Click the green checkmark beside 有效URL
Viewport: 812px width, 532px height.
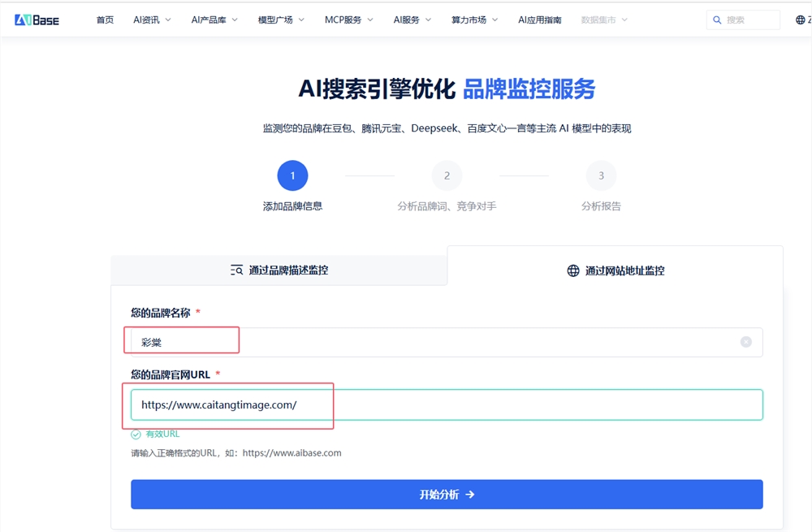click(135, 434)
